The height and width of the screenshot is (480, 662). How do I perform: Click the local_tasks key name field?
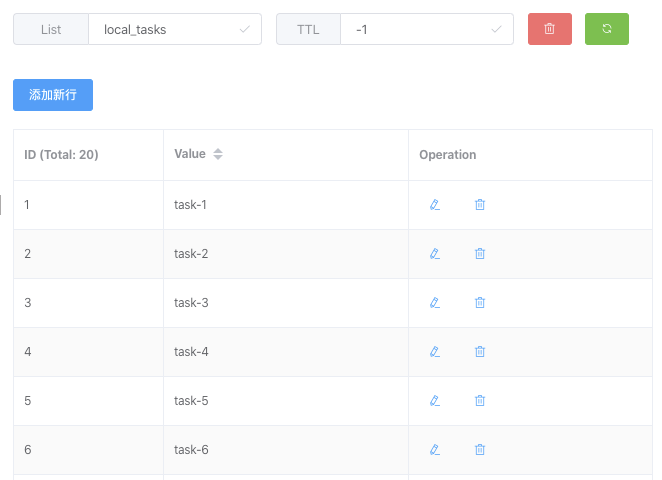point(165,29)
